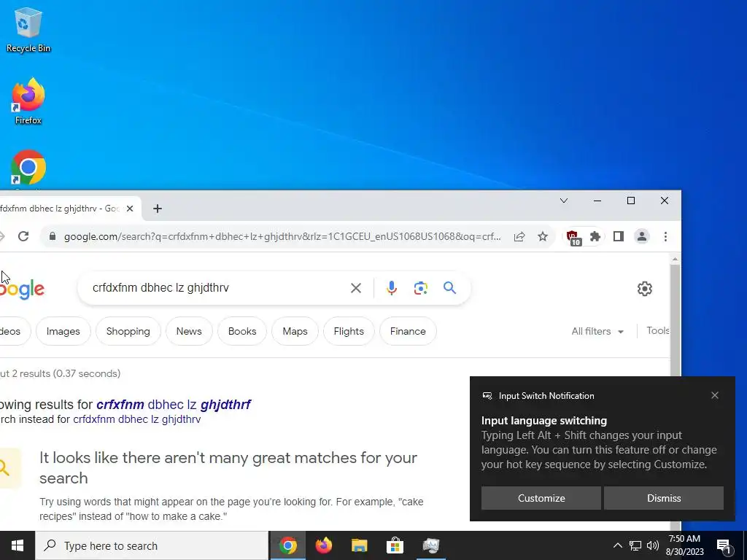Launch Firefox from the taskbar

click(324, 545)
